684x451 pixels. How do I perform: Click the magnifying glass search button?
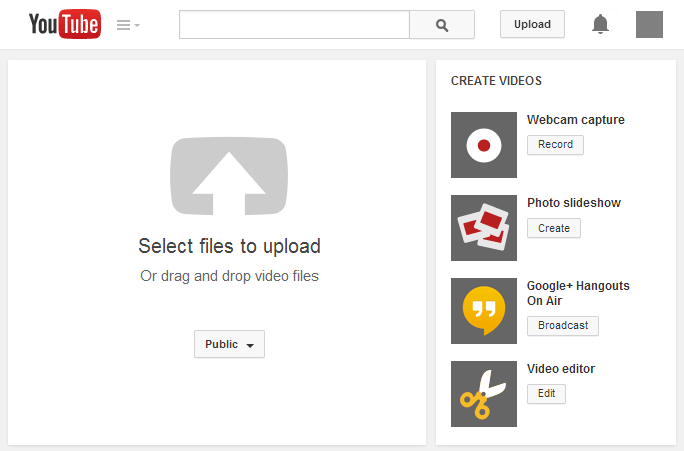coord(442,25)
